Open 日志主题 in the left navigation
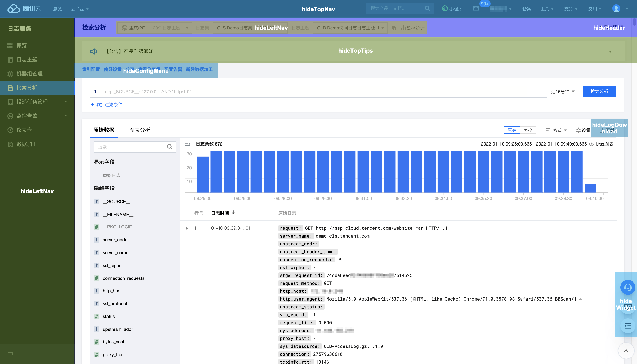The image size is (637, 364). tap(27, 59)
